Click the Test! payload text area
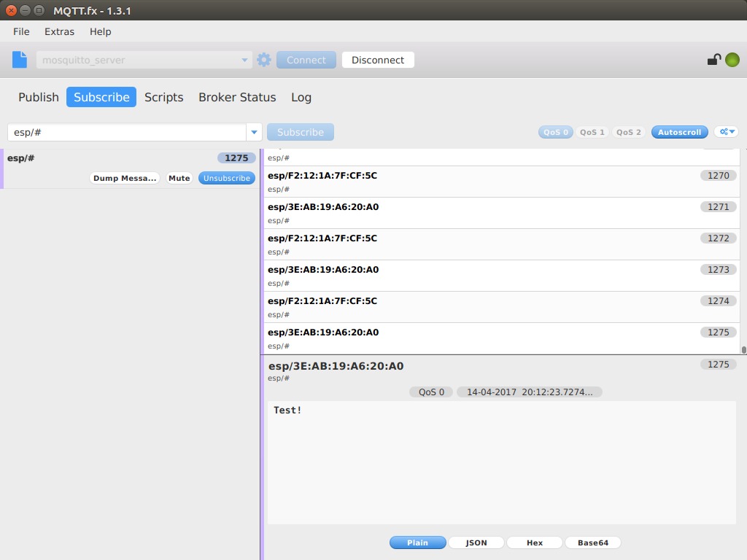 502,462
